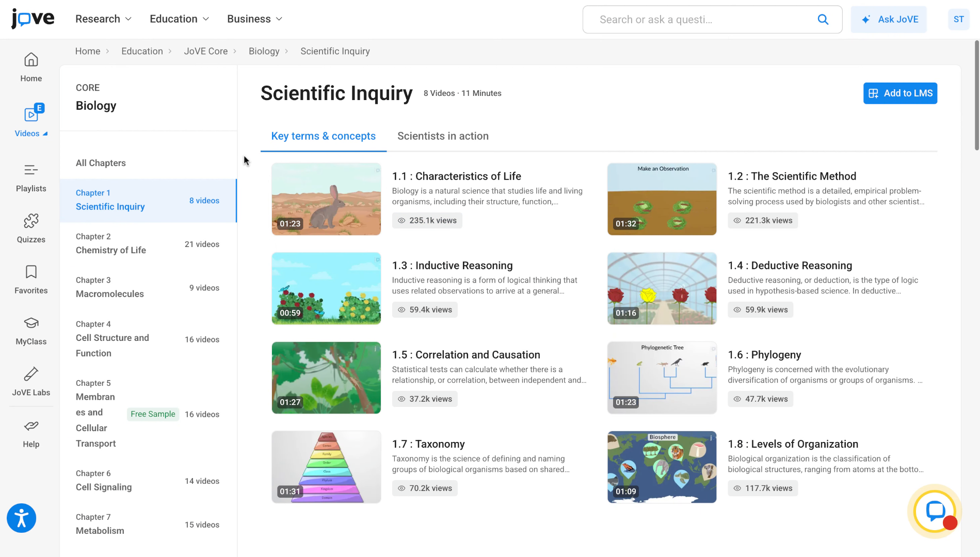
Task: Go to JoVE Core breadcrumb
Action: click(x=206, y=51)
